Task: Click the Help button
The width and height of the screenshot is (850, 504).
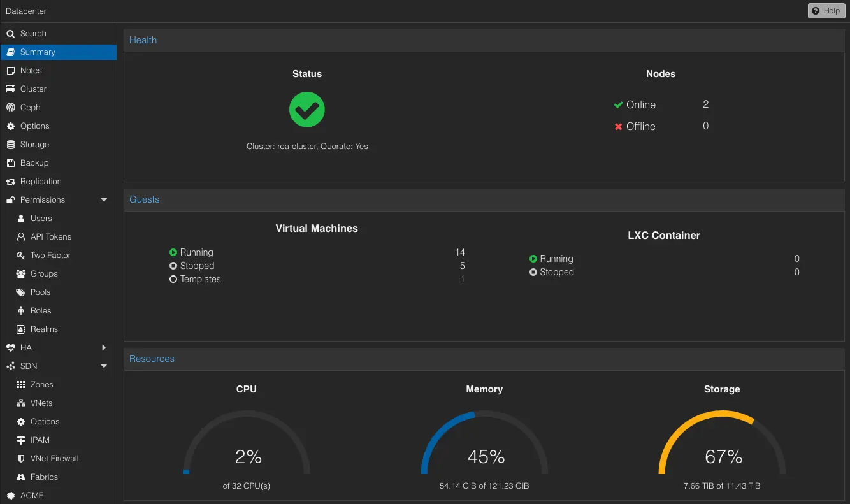Action: [826, 10]
